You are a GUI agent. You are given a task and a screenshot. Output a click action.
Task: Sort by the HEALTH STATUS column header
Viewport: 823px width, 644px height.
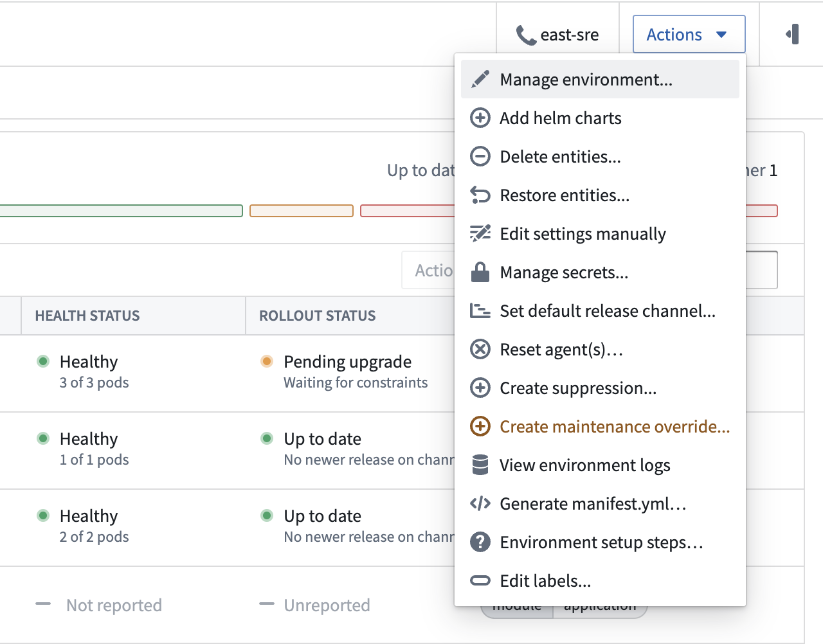point(87,316)
